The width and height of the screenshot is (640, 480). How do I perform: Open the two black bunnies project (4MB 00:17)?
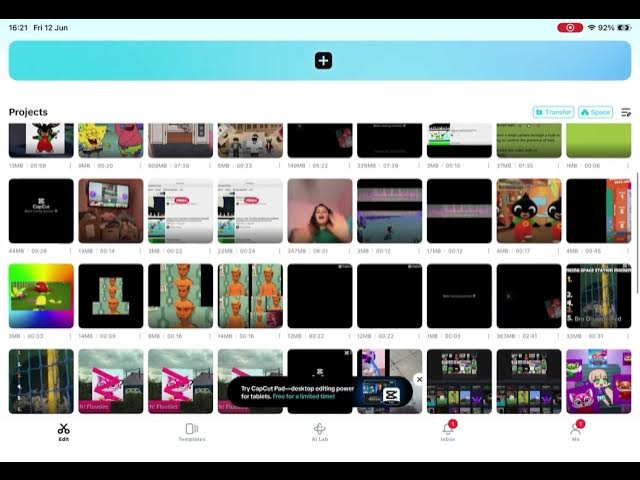529,211
